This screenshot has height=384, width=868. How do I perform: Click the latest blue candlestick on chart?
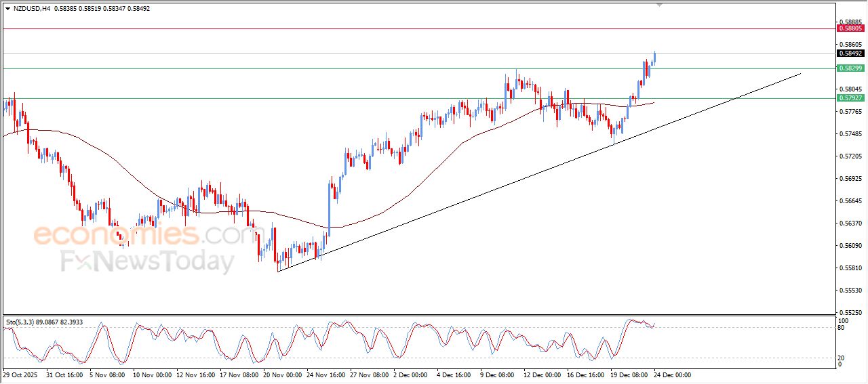[x=655, y=57]
